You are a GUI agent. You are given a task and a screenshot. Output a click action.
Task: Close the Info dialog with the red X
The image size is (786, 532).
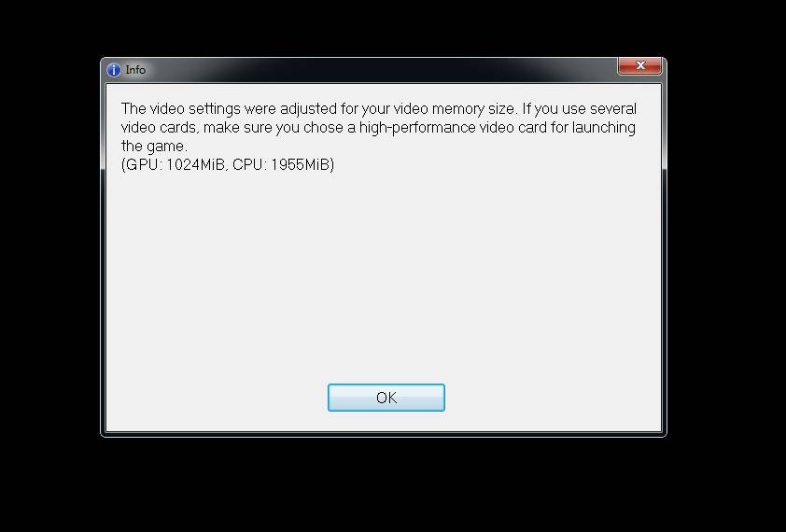[x=639, y=65]
